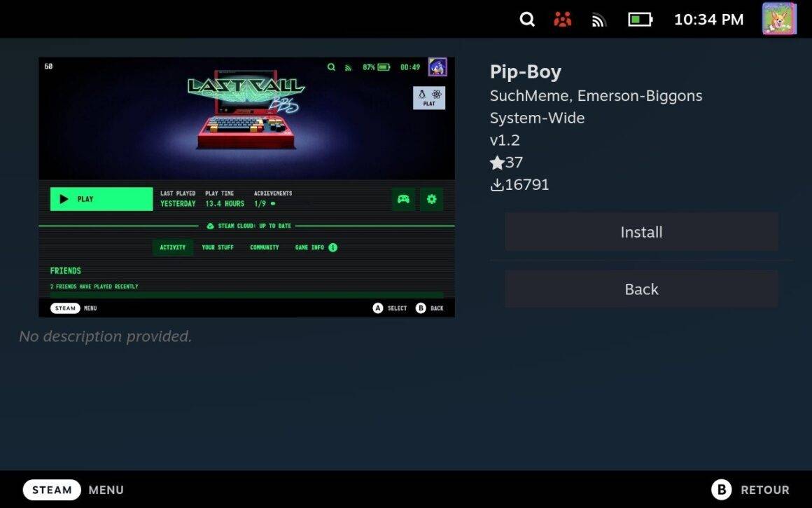Select the COMMUNITY tab in the preview
Screen dimensions: 812x508
[265, 247]
